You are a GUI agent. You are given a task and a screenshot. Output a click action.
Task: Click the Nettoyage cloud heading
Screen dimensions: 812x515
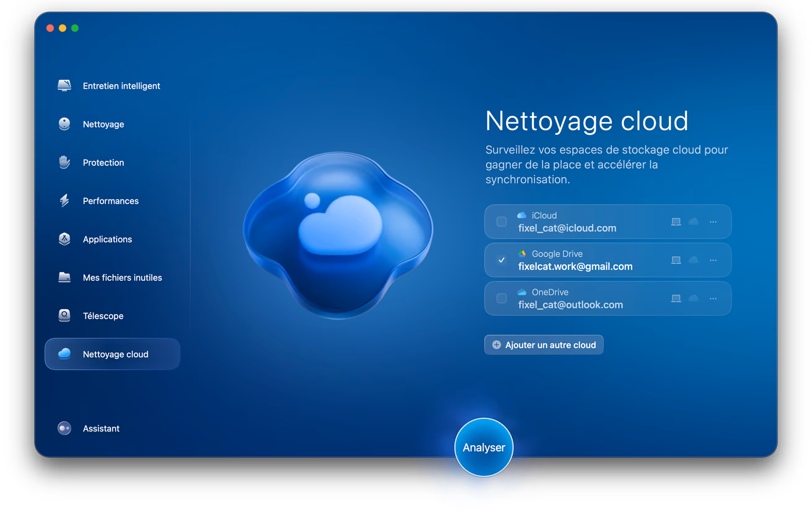[x=587, y=121]
